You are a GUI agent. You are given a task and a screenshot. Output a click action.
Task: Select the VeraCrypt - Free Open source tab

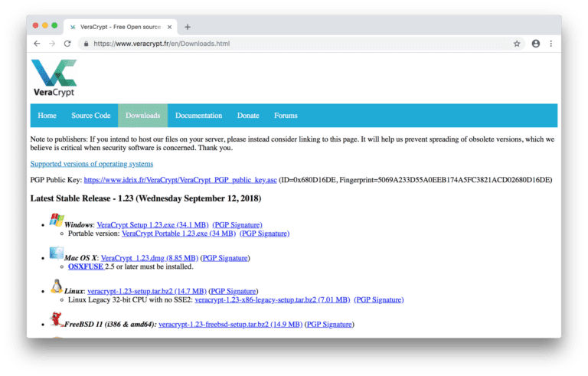click(x=120, y=27)
